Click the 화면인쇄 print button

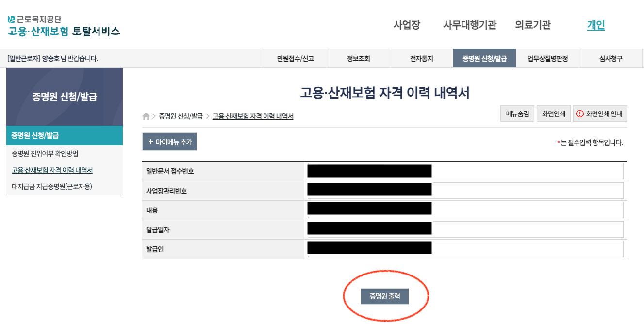click(553, 113)
